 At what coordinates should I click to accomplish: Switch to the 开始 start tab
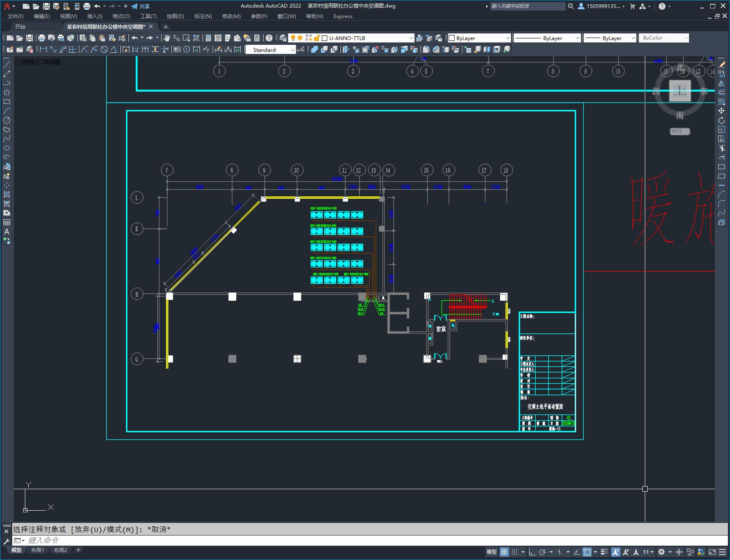point(20,27)
